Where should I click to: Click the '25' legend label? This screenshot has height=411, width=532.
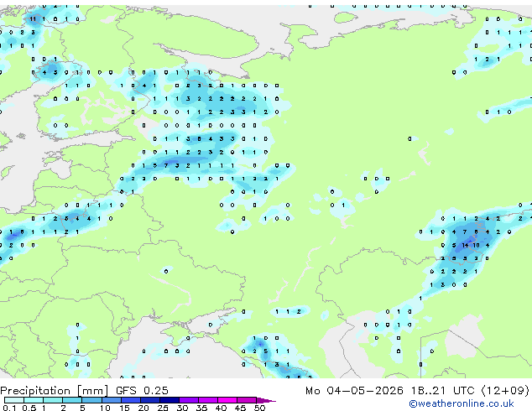point(163,408)
